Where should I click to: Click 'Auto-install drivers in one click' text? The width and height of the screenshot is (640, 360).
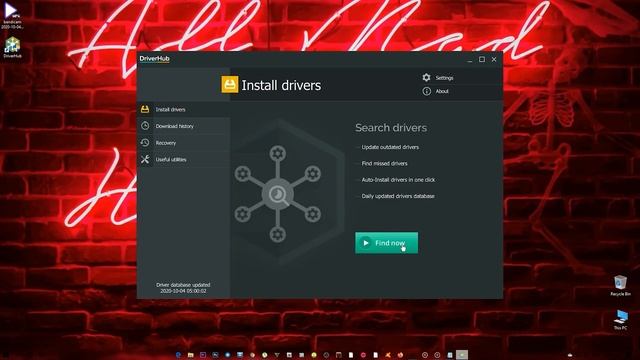398,180
